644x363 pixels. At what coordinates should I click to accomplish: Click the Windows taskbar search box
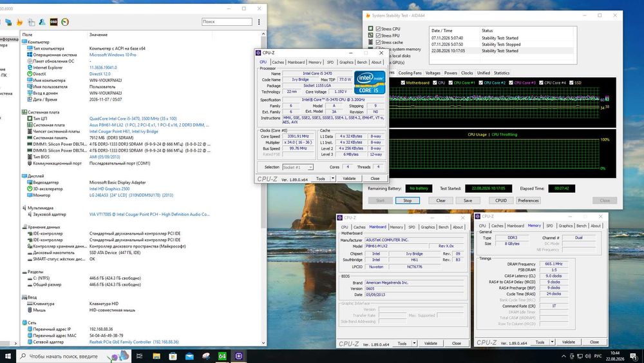74,356
